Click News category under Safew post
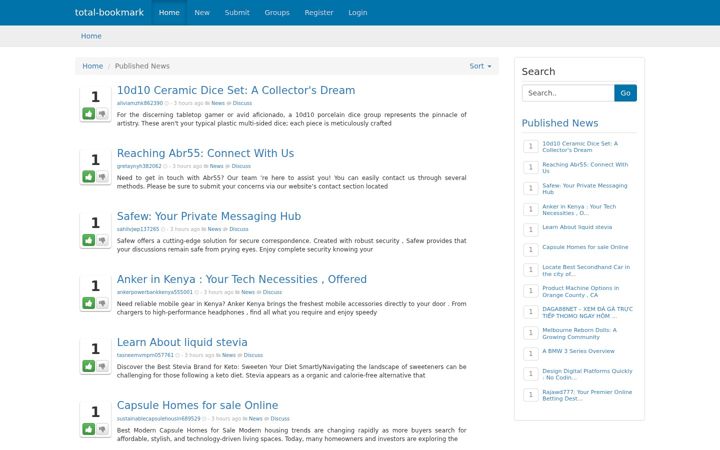 coord(214,229)
